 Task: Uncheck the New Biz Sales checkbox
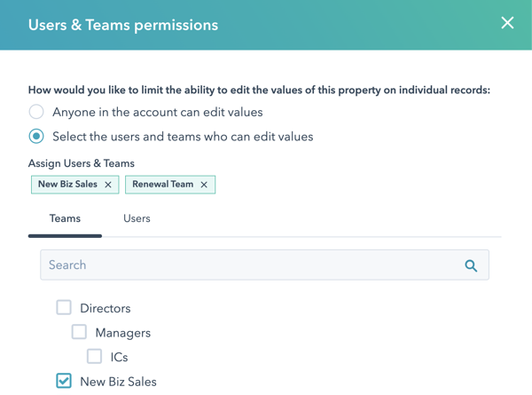click(64, 381)
